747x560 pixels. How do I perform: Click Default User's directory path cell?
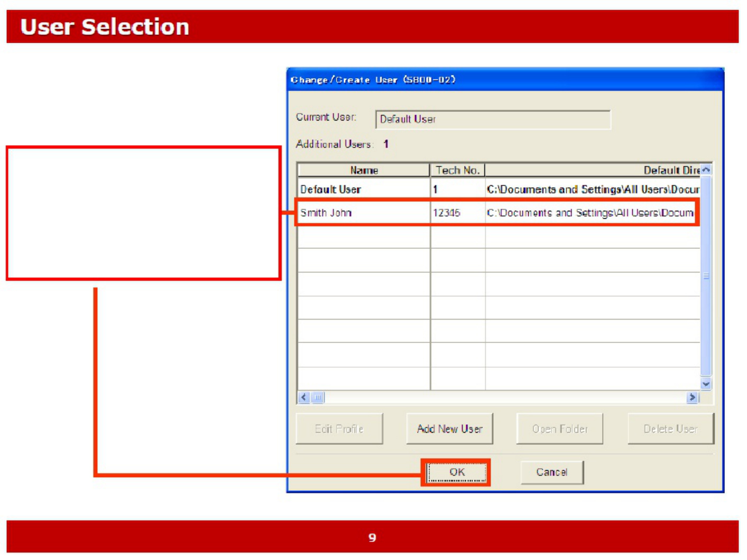point(593,189)
